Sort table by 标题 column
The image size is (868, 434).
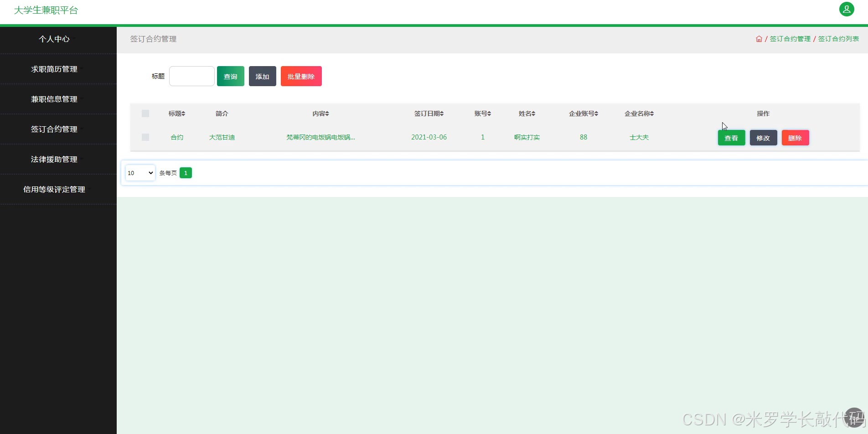pyautogui.click(x=177, y=114)
